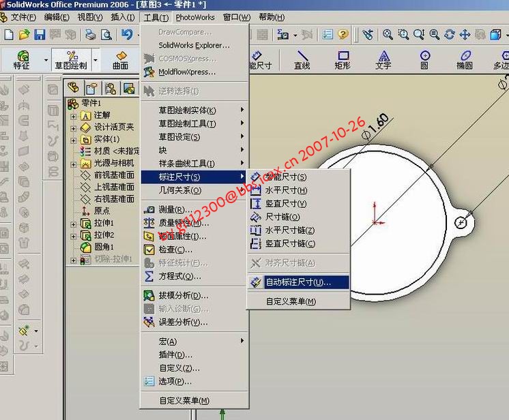Open 草图绘制工具(T) submenu

194,123
